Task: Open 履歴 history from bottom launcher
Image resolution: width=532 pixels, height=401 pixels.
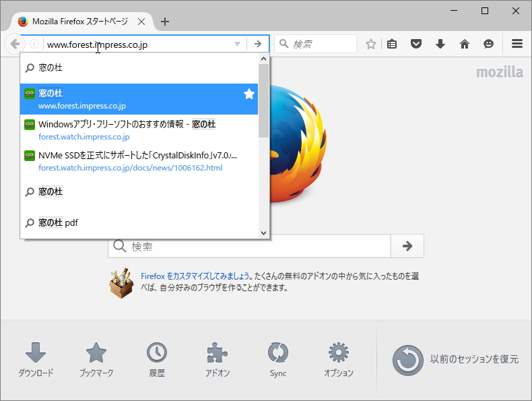Action: click(157, 360)
